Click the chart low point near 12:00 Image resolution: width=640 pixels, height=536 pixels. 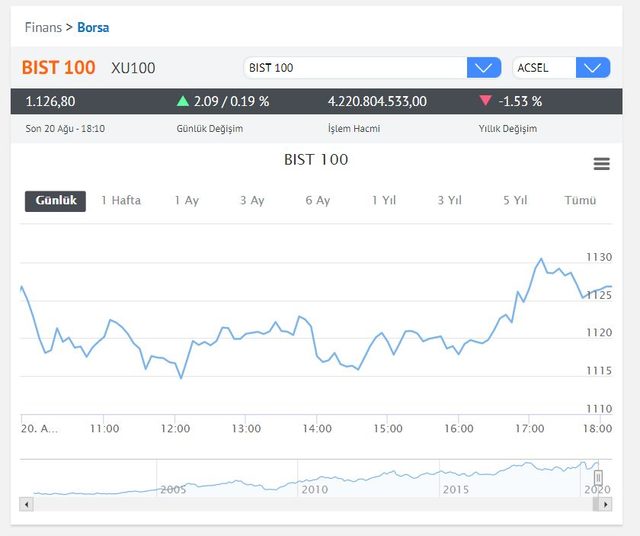[181, 378]
